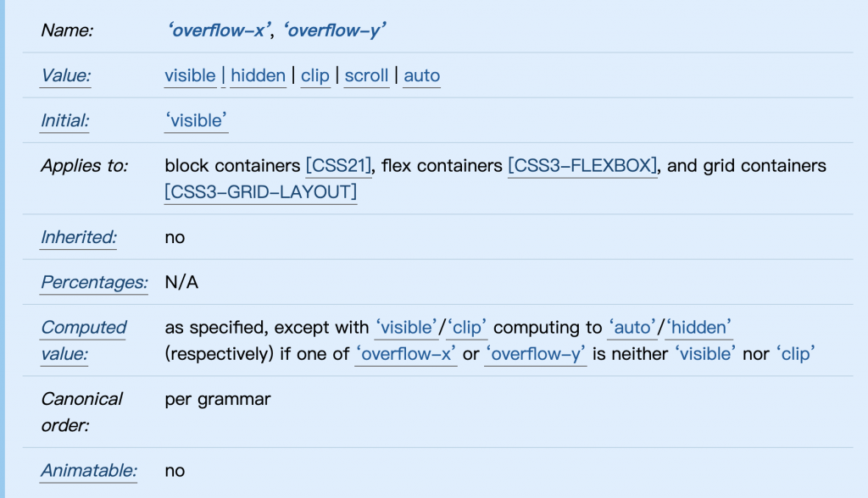Click the Computed value label link
This screenshot has height=498, width=868.
(84, 340)
